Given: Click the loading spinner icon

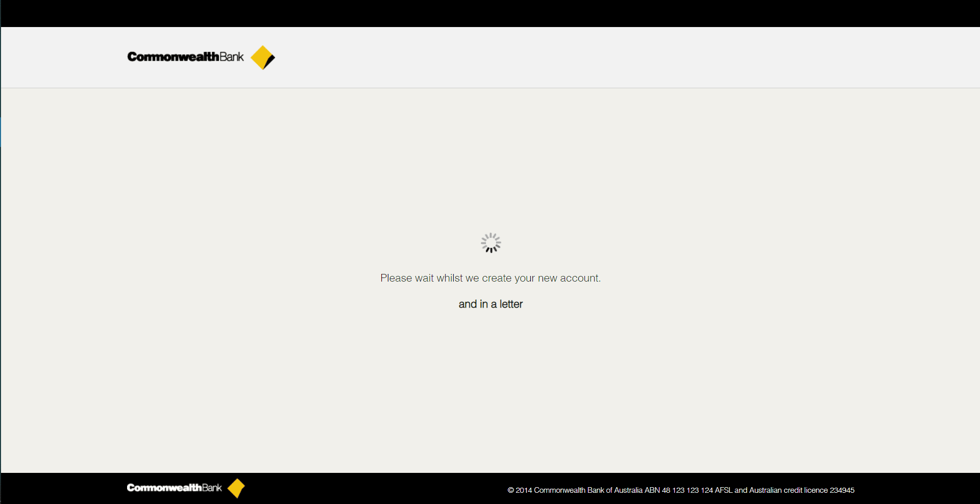Looking at the screenshot, I should pos(491,243).
